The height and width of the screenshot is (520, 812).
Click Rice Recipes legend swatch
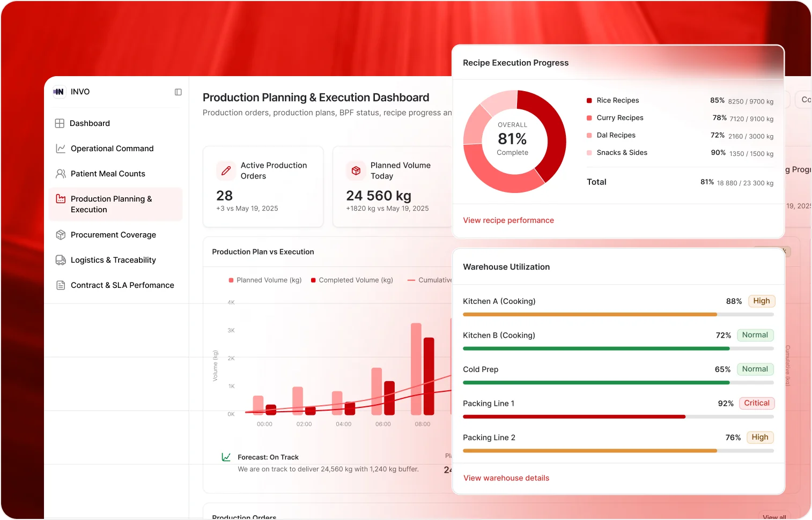point(589,100)
